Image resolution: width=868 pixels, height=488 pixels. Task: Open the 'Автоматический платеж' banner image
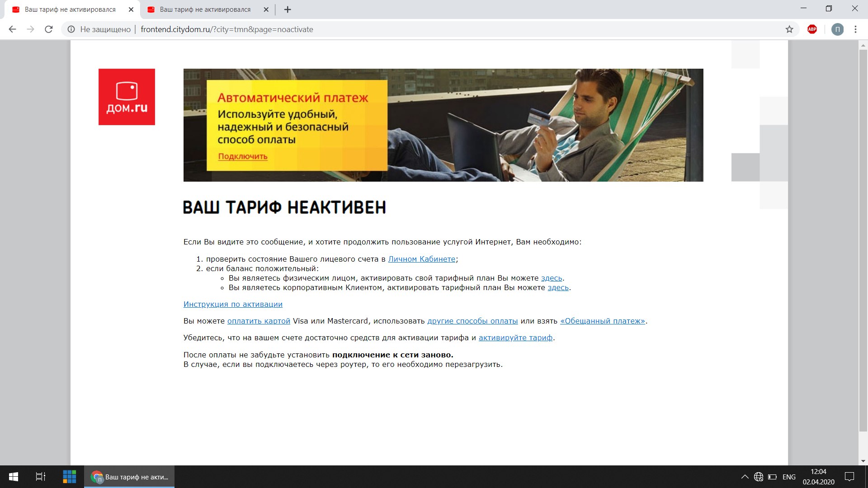pos(443,125)
